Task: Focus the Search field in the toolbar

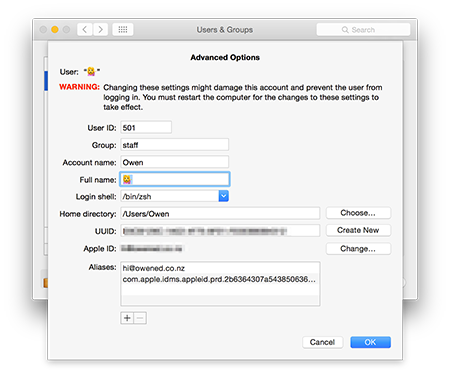Action: tap(363, 30)
